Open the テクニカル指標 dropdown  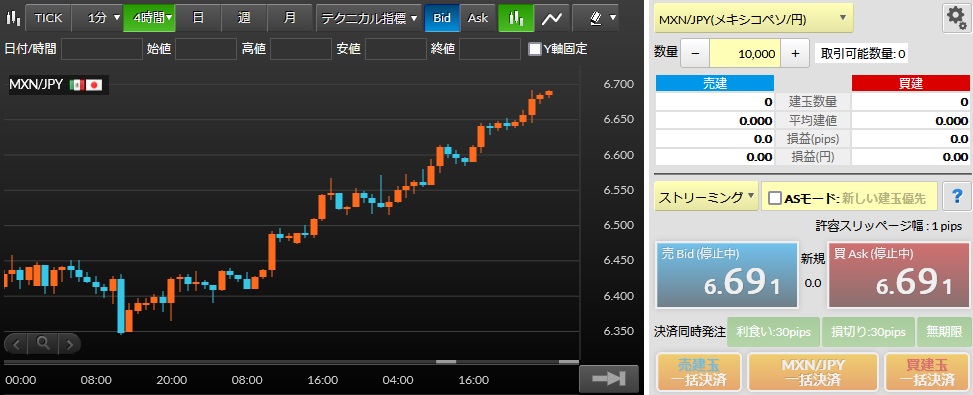click(369, 18)
